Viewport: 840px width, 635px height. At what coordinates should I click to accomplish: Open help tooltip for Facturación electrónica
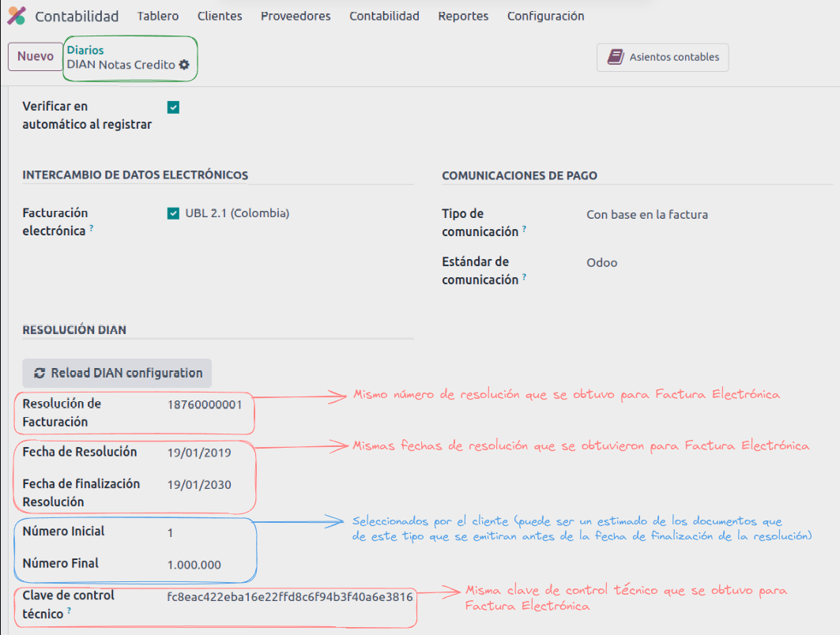92,227
